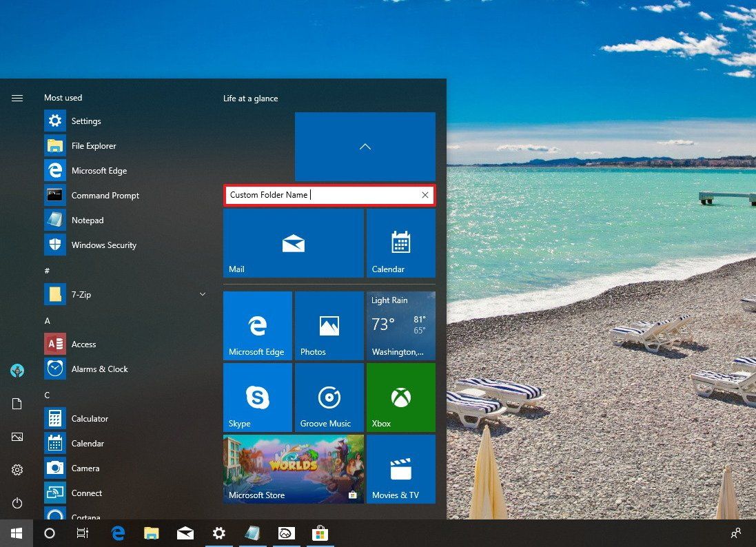Open Windows Security from app list
Screen dimensions: 756x547
103,245
